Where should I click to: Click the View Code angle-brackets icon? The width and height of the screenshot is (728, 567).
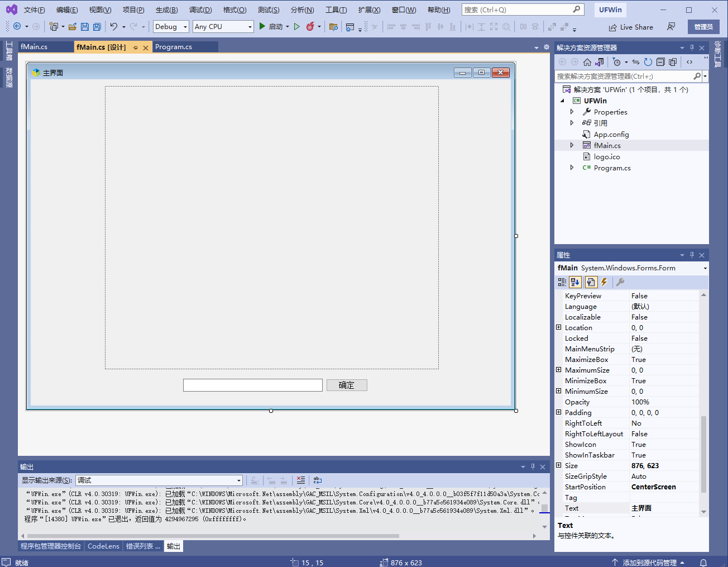(689, 62)
